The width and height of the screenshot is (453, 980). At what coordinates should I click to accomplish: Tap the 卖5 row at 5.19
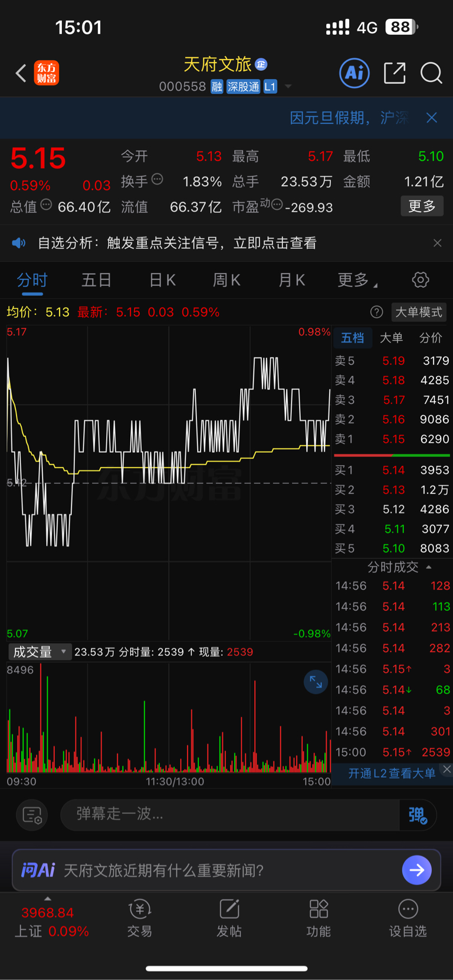(392, 361)
